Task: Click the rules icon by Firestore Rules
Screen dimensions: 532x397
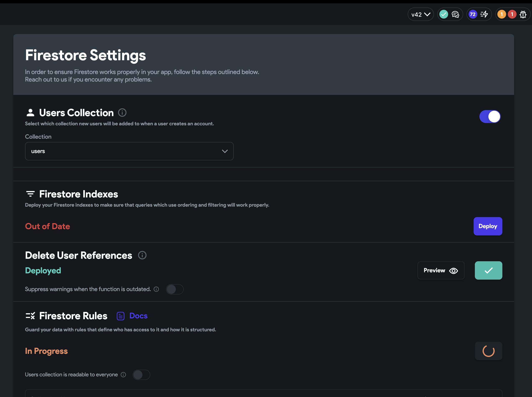Action: 30,316
